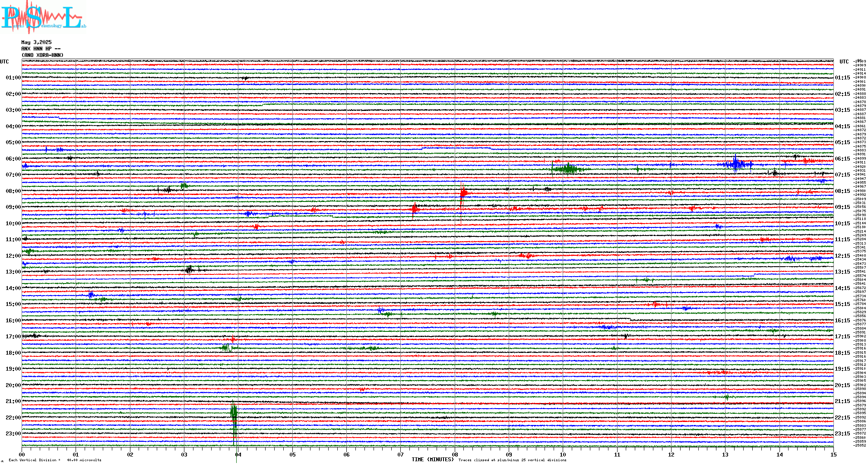
Task: Click the vertical division microvolts scale note
Action: tap(55, 460)
